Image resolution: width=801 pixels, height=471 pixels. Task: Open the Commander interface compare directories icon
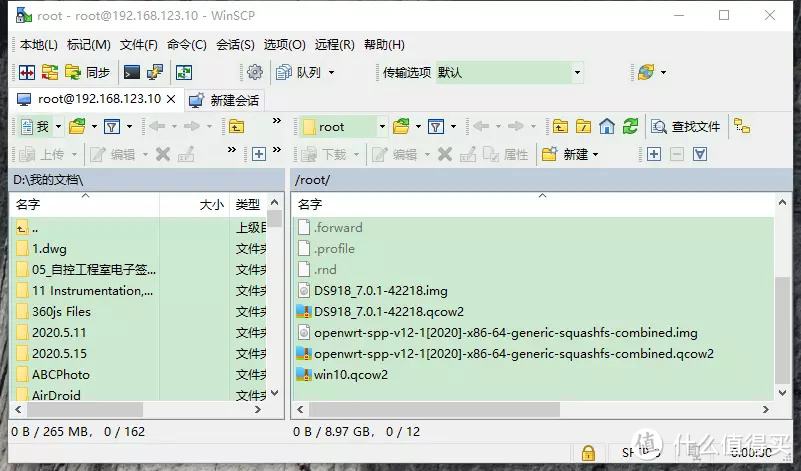[27, 73]
